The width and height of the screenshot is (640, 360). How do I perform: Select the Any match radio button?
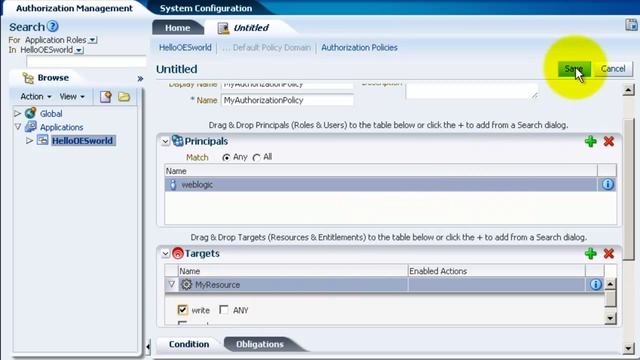click(x=226, y=158)
